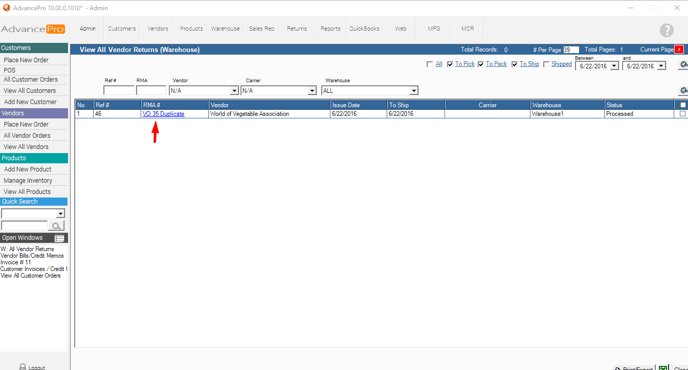Open the Customers top menu
This screenshot has width=688, height=370.
(122, 29)
